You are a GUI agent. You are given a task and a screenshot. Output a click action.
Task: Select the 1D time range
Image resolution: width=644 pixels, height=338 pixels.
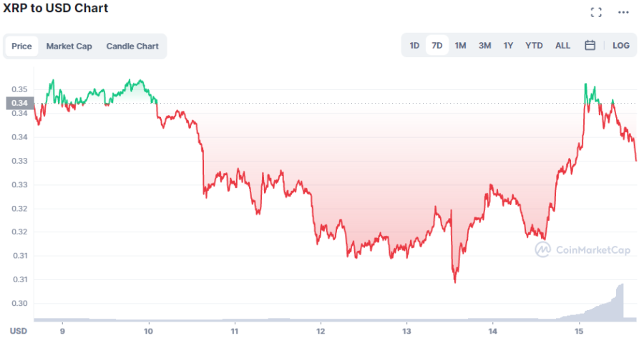click(414, 45)
